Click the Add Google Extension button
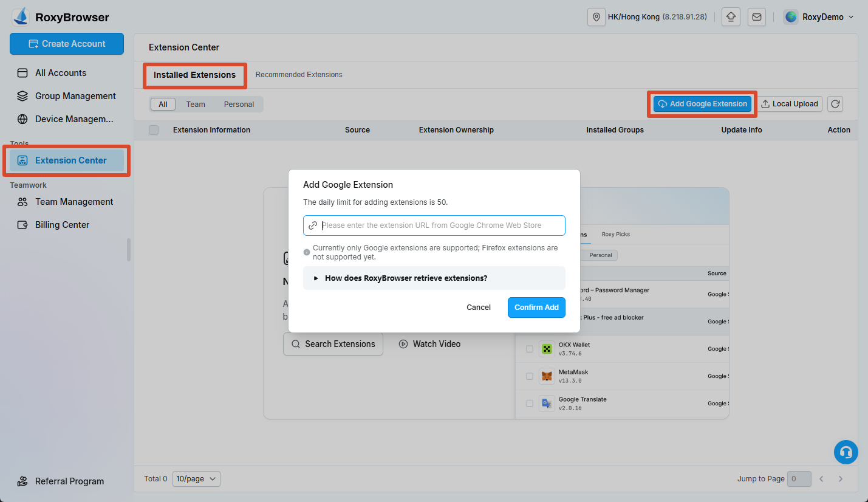 [x=702, y=104]
